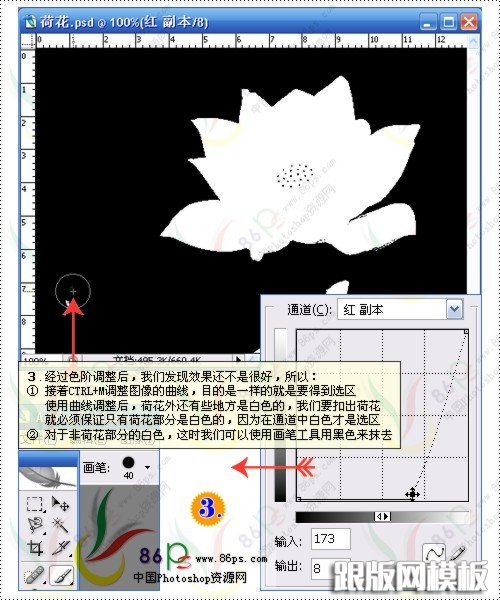
Task: Select the Brush tool
Action: point(61,575)
